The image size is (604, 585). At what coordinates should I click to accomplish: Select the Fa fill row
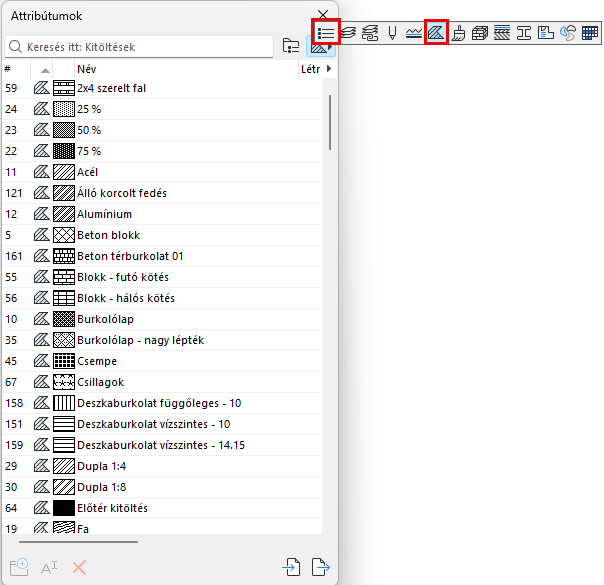[162, 527]
